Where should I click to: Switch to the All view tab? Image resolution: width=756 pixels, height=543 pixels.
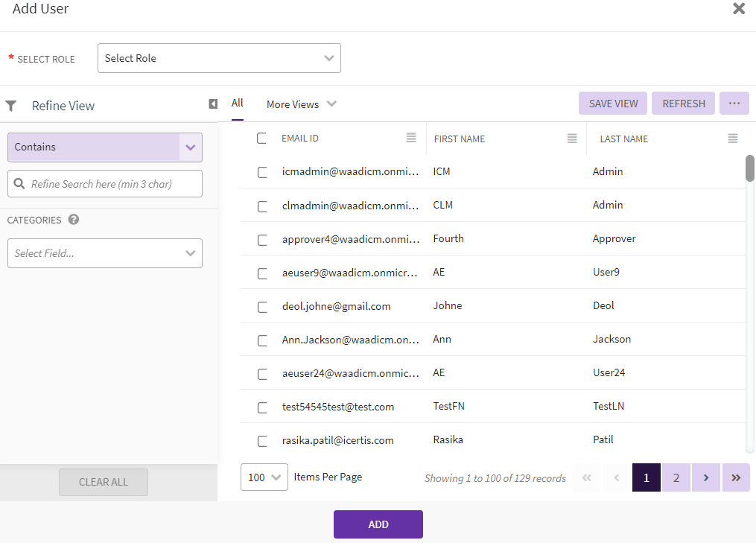[237, 104]
